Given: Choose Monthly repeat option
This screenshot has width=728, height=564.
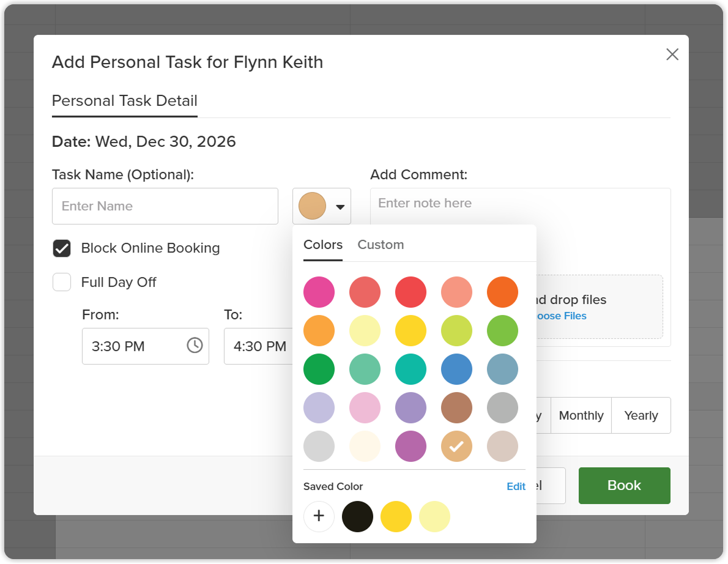Looking at the screenshot, I should (x=581, y=415).
